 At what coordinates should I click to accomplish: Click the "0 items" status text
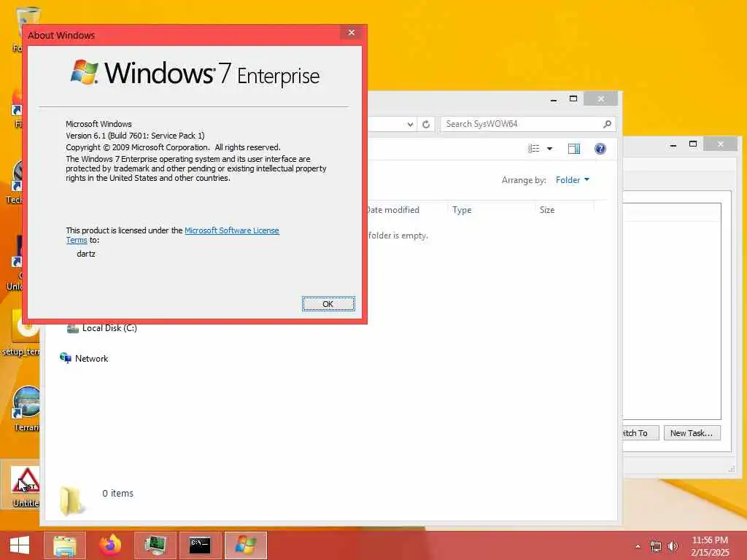tap(117, 494)
